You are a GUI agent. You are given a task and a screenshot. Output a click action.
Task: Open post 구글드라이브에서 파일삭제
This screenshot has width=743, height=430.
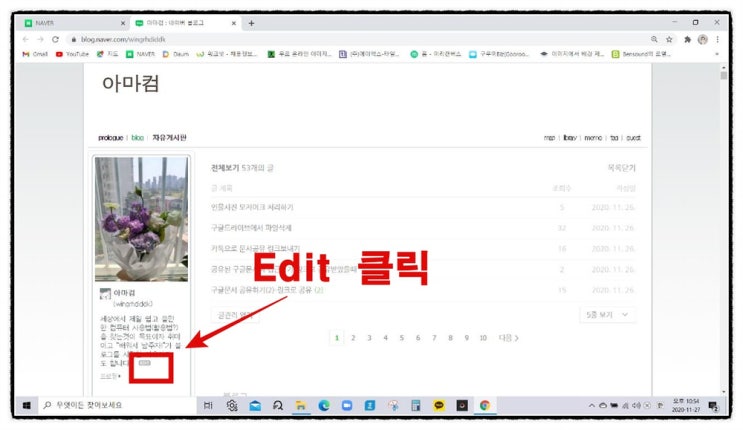tap(251, 228)
